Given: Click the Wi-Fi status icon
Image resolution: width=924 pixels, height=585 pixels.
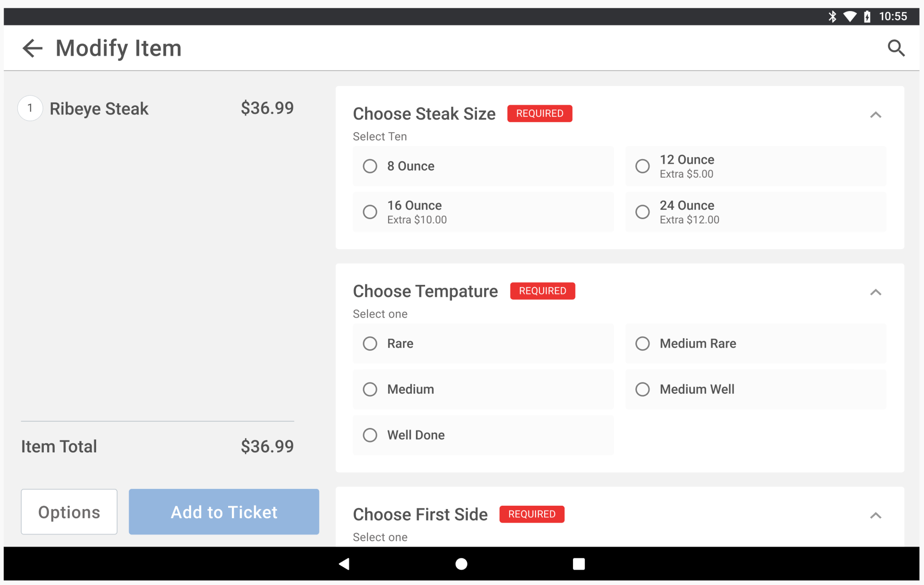Looking at the screenshot, I should [x=850, y=16].
